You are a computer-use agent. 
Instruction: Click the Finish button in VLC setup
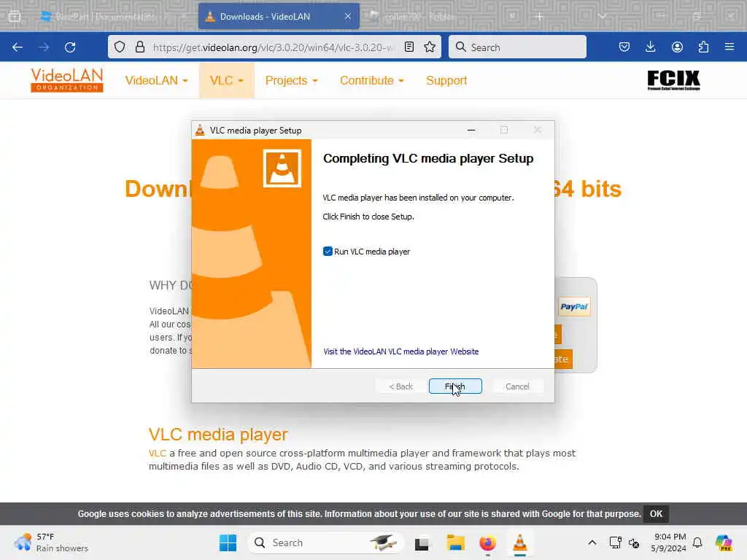click(x=455, y=386)
